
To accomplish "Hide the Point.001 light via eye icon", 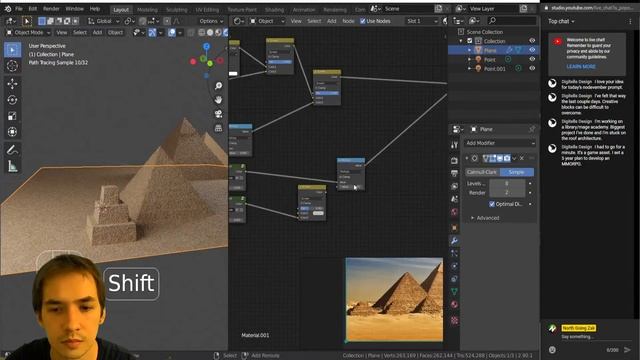I will coord(532,69).
